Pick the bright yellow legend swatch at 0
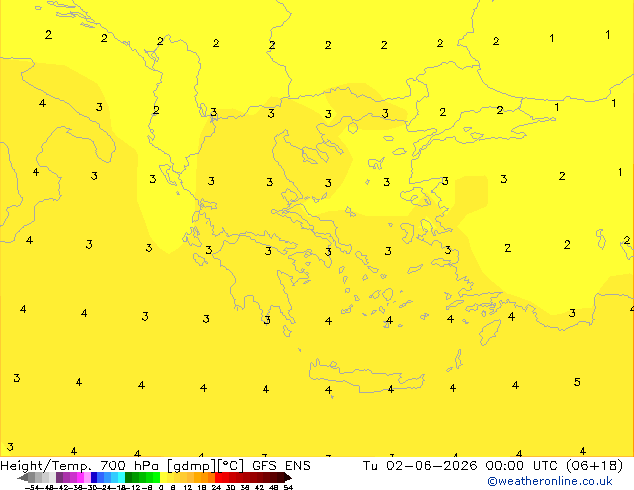This screenshot has width=634, height=490. coord(163,477)
